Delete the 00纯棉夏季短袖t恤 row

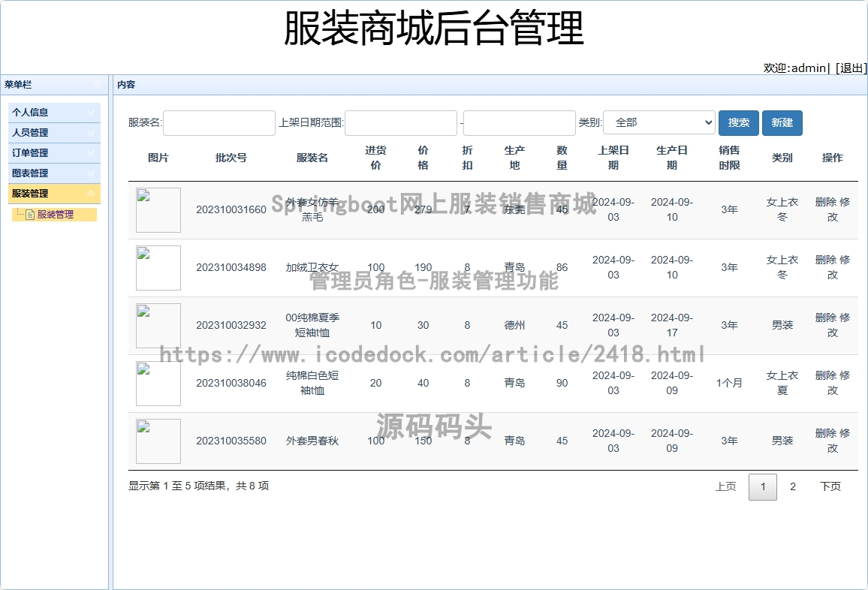[x=825, y=318]
